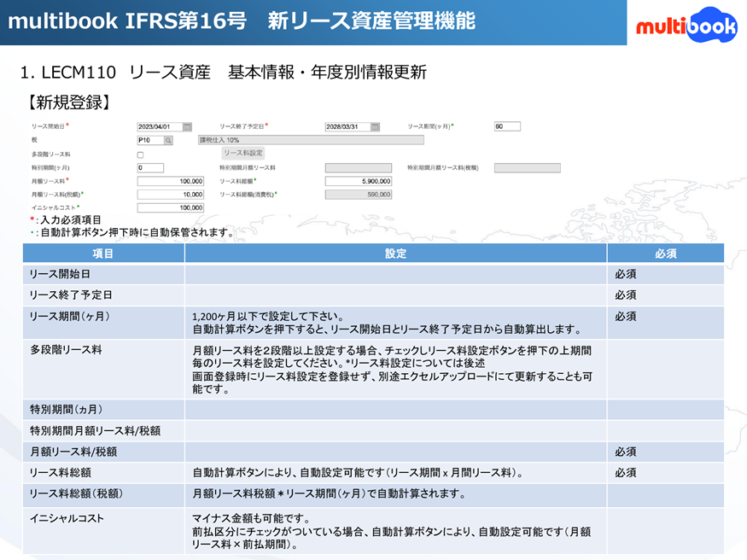Click the リース料総額(消費税) form label

(247, 195)
